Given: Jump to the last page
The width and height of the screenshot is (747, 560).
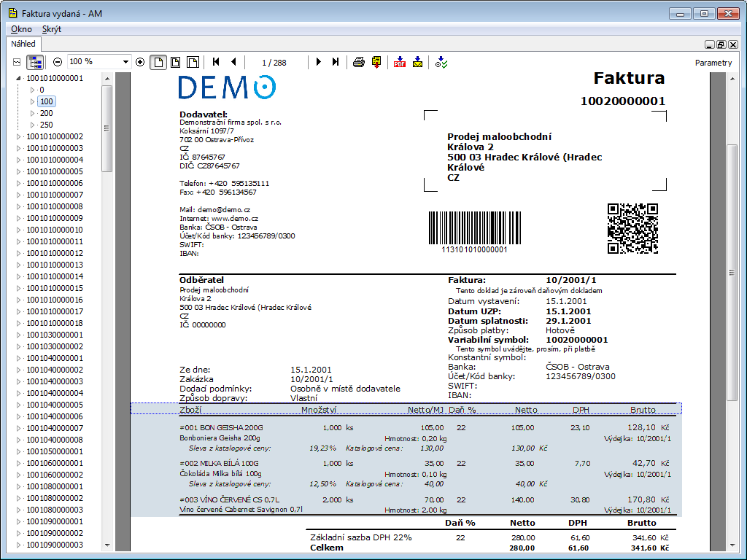Looking at the screenshot, I should [336, 62].
